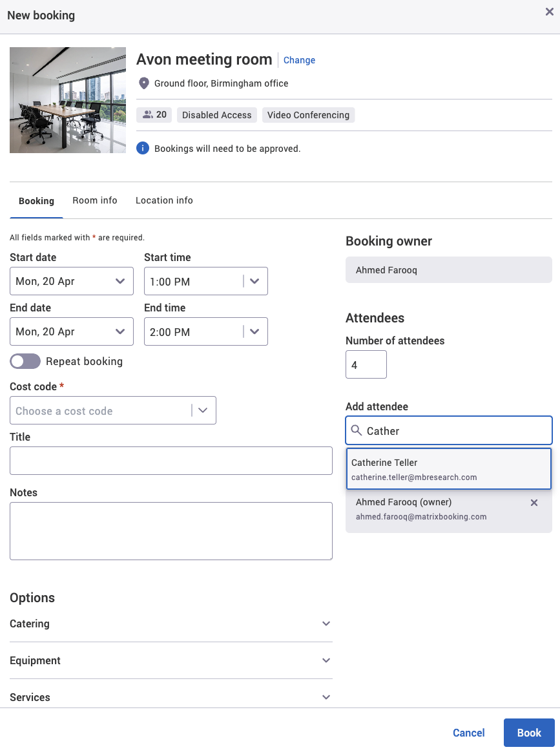Click the Add attendee search field

pos(448,430)
